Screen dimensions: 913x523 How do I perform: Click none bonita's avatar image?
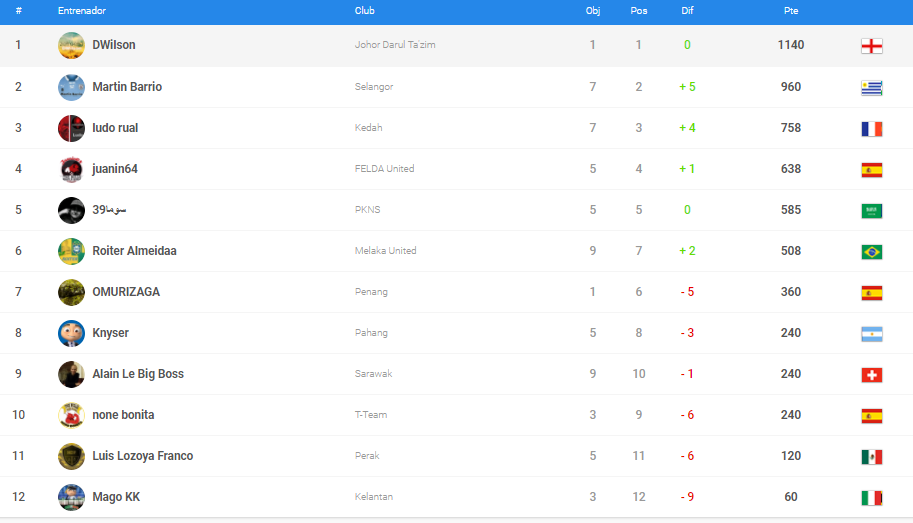(71, 415)
